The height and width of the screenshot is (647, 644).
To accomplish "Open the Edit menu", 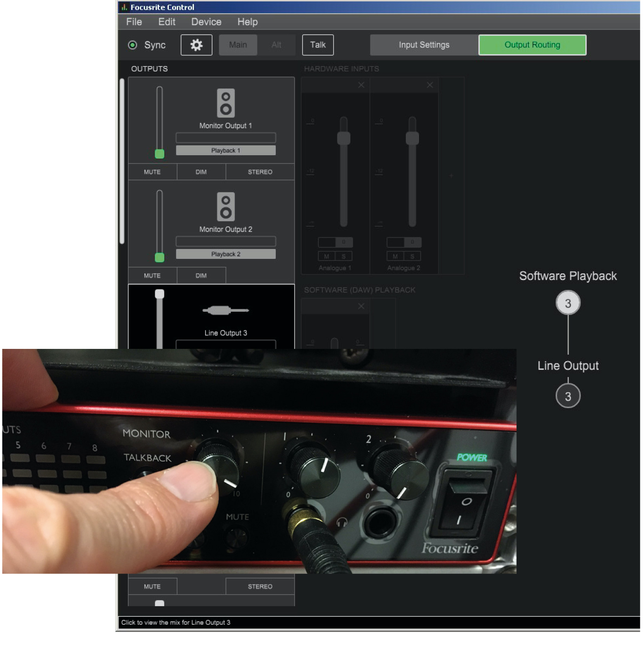I will coord(167,22).
